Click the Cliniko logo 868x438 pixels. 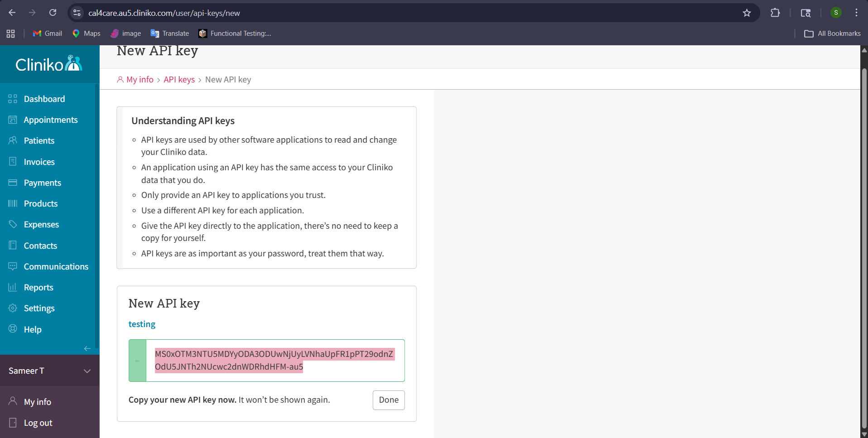click(x=49, y=64)
